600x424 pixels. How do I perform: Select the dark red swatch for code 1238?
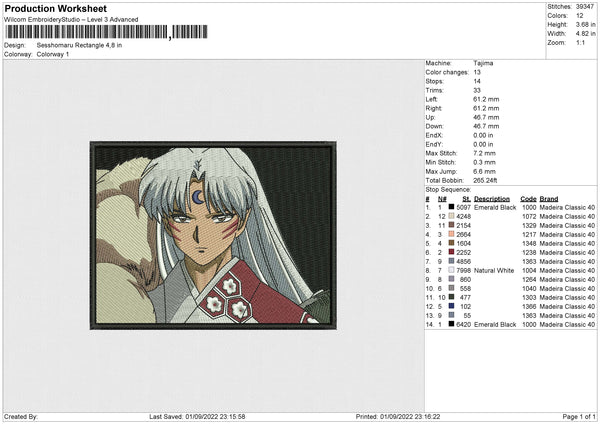[451, 252]
